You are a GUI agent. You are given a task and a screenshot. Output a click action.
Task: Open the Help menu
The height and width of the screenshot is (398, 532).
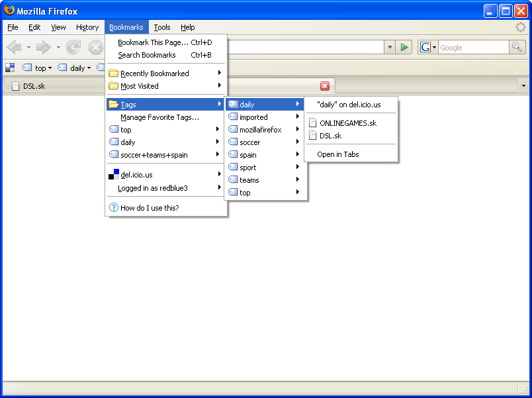point(188,27)
